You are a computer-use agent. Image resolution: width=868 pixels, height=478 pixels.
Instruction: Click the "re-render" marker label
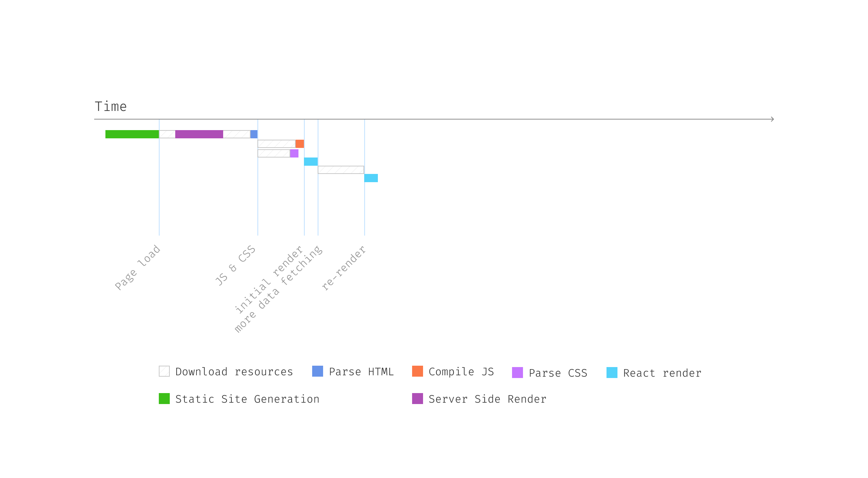coord(344,268)
